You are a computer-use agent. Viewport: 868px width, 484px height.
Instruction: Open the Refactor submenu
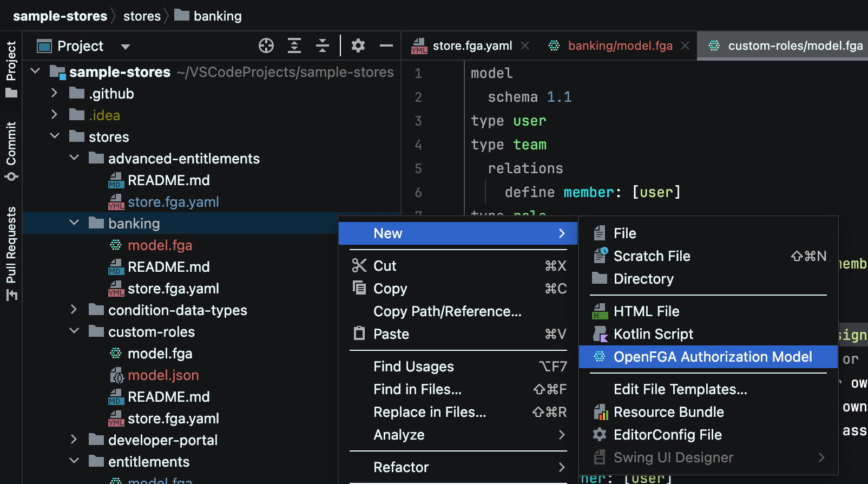[458, 467]
